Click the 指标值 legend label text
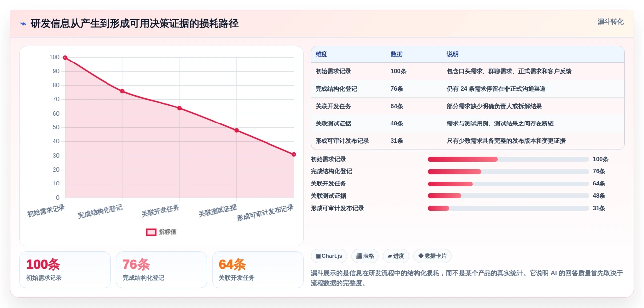 pos(167,232)
